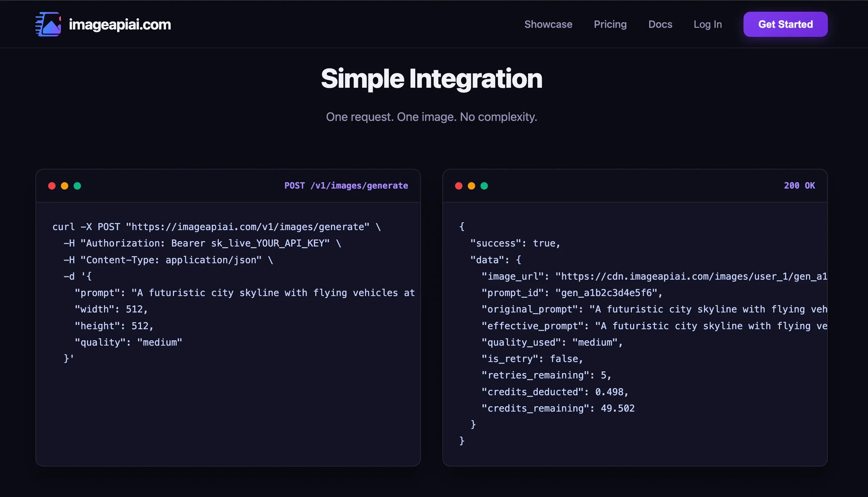Select the Log In link
This screenshot has height=497, width=868.
(x=707, y=24)
